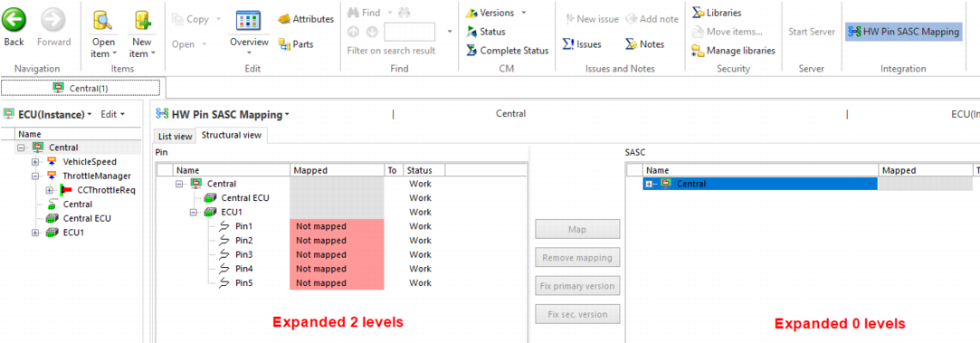This screenshot has height=343, width=980.
Task: Select Pin4 in the Pin tree
Action: coord(243,269)
